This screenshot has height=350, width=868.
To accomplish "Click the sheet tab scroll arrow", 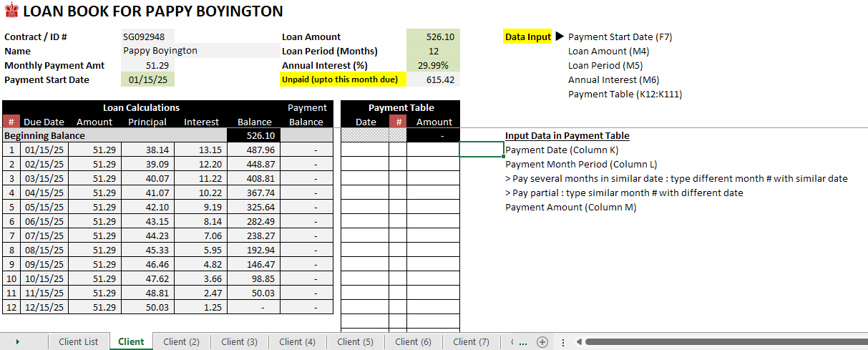I will click(x=17, y=341).
